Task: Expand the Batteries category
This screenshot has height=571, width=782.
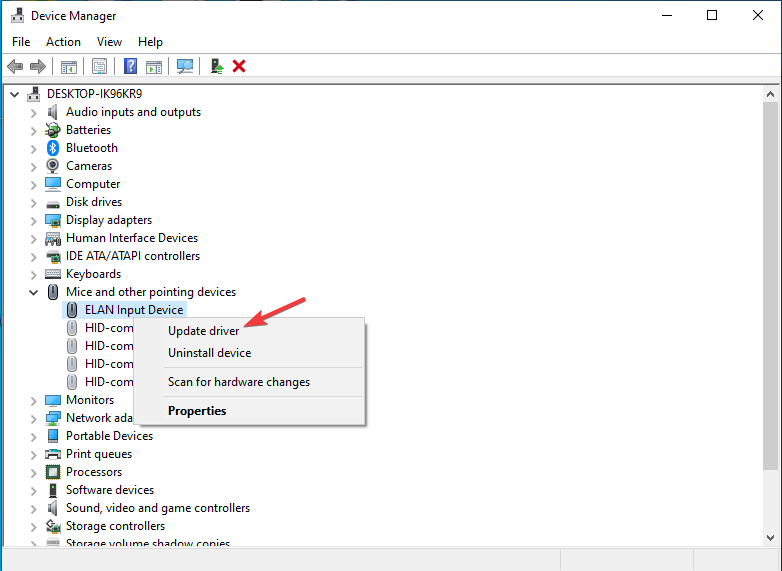Action: click(33, 131)
